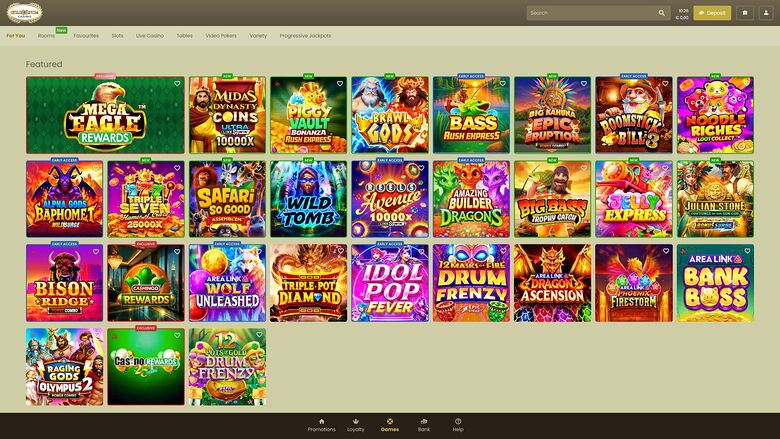Viewport: 780px width, 439px height.
Task: Open the Rooms tab
Action: (46, 36)
